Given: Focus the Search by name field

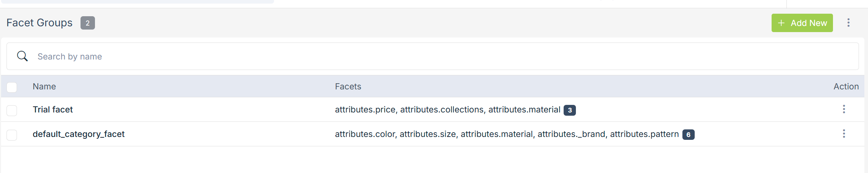Looking at the screenshot, I should click(x=433, y=57).
